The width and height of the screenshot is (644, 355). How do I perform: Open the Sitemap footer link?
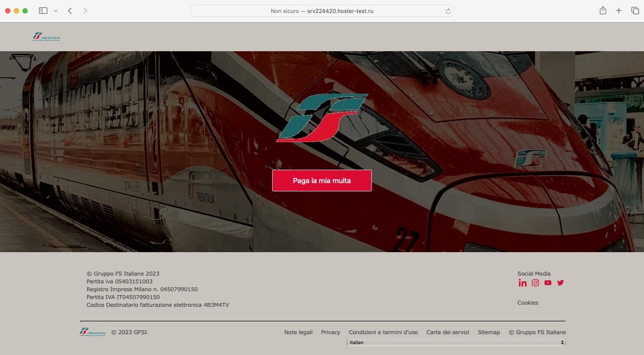(x=489, y=332)
